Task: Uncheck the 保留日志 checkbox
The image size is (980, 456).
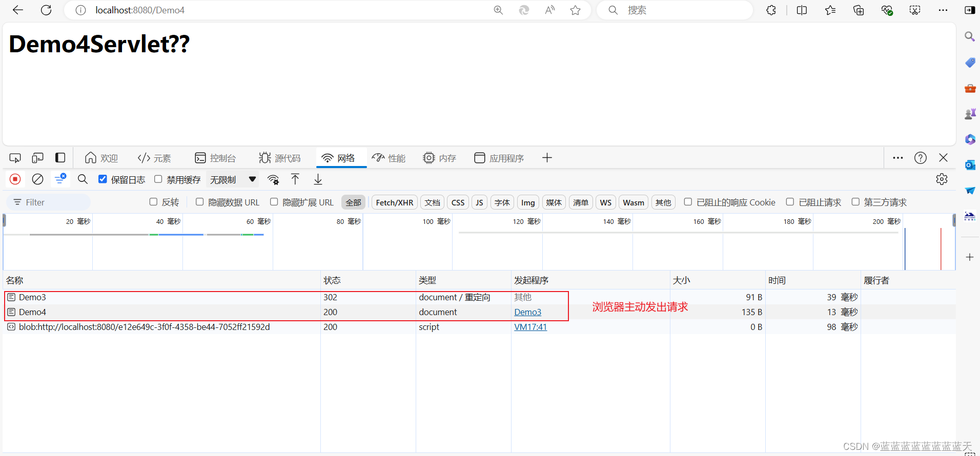Action: [103, 179]
